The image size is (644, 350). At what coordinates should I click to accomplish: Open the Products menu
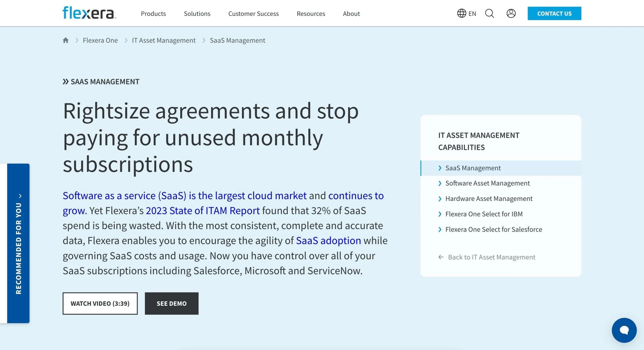[153, 14]
